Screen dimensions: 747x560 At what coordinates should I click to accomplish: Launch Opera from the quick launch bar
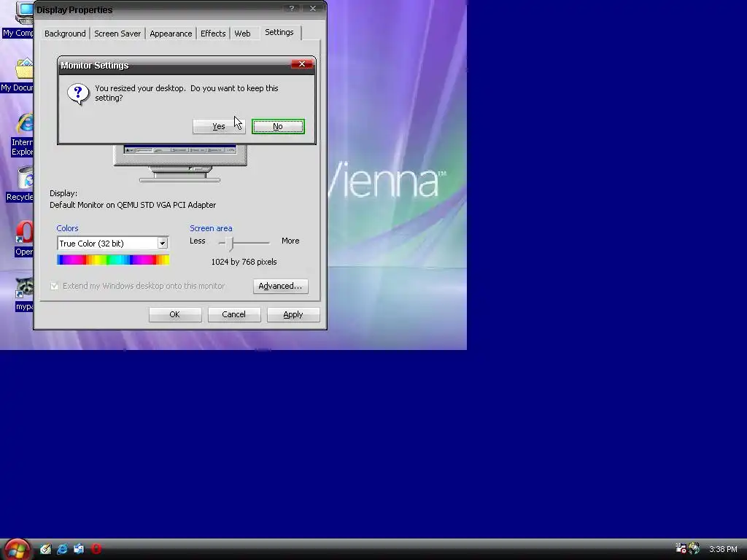pyautogui.click(x=96, y=549)
